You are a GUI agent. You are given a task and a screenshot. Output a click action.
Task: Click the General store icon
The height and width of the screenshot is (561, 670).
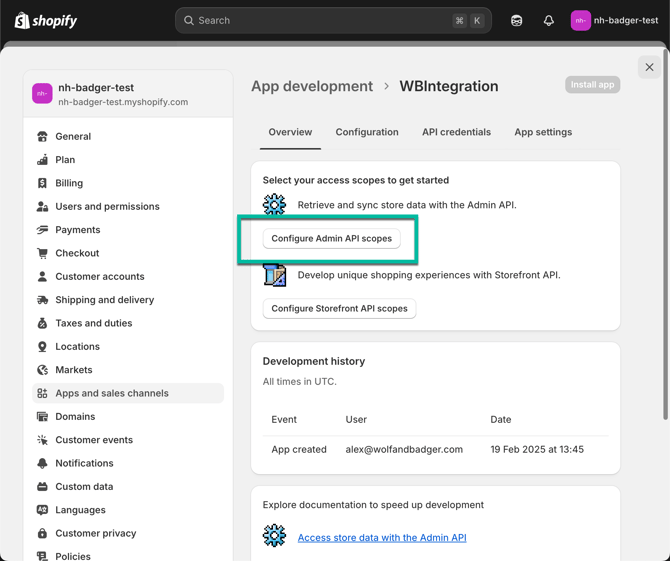pos(42,136)
